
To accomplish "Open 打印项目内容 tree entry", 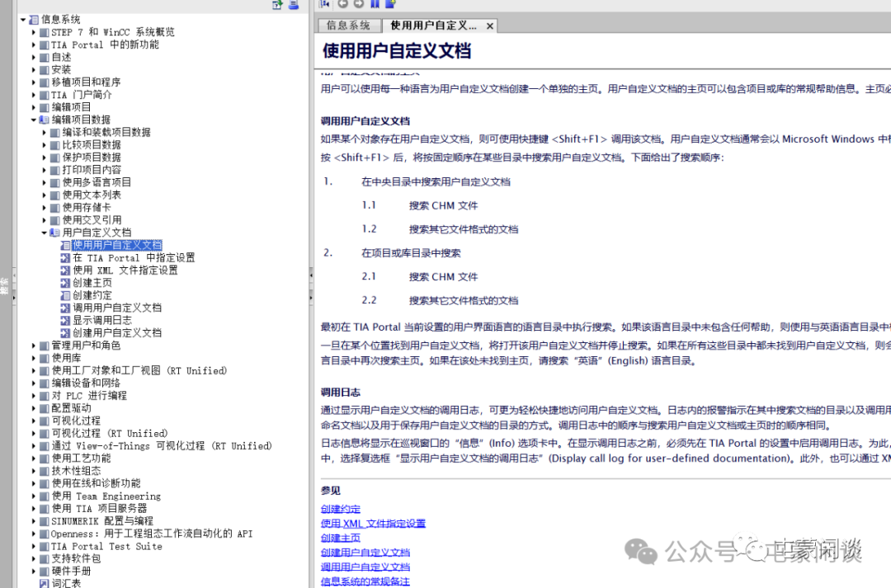I will tap(92, 170).
